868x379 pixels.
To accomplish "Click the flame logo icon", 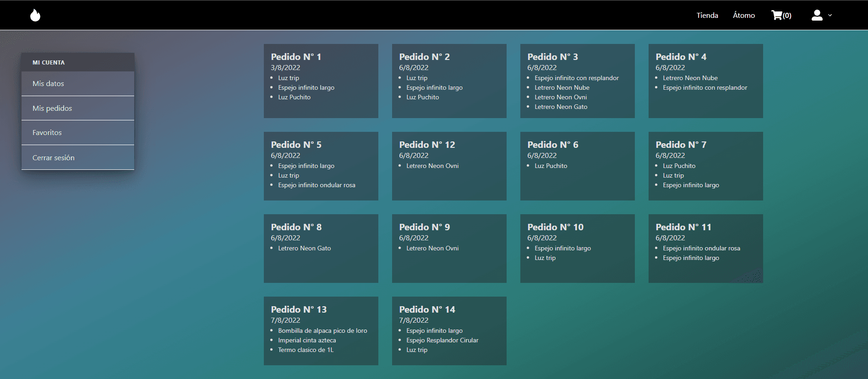I will pos(35,15).
